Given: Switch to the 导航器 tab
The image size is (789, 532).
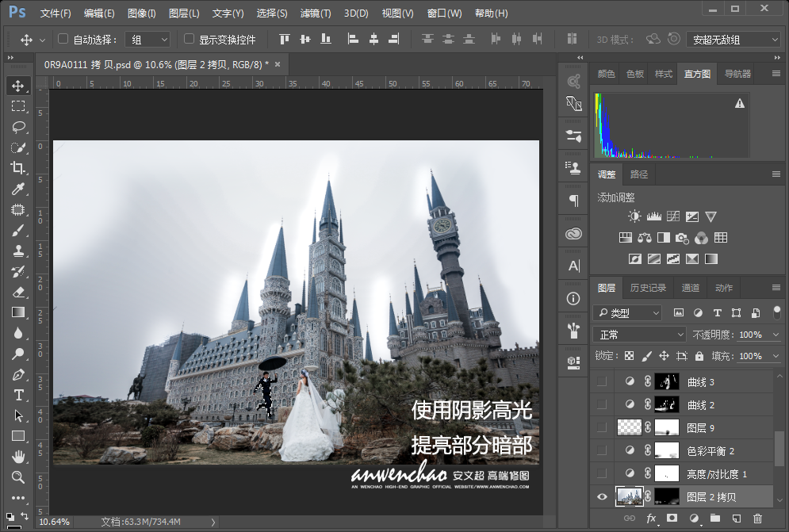Looking at the screenshot, I should click(x=737, y=74).
